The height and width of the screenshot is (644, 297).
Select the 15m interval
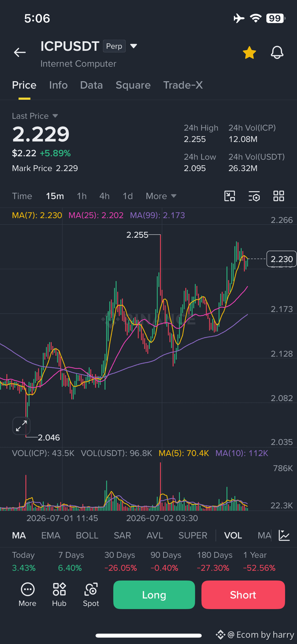(x=55, y=196)
